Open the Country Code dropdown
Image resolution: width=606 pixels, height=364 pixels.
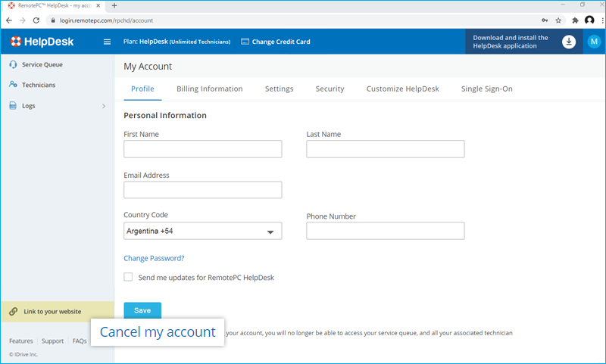[202, 231]
